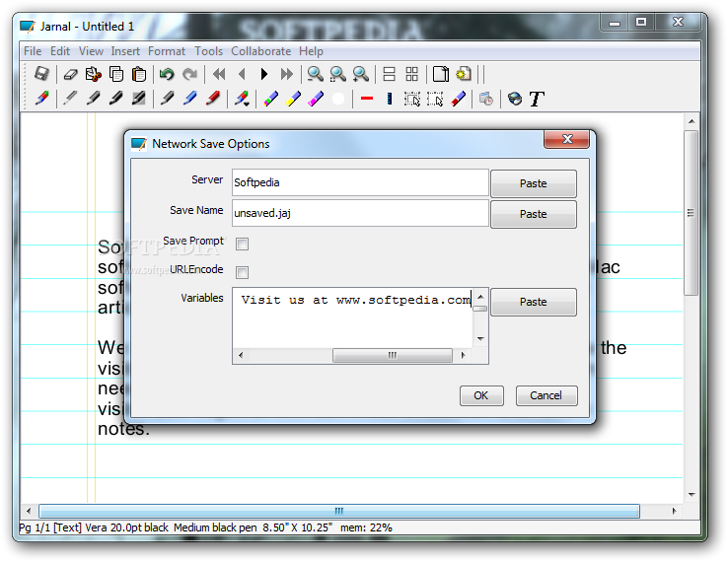Open the View menu
The width and height of the screenshot is (728, 562).
(91, 51)
